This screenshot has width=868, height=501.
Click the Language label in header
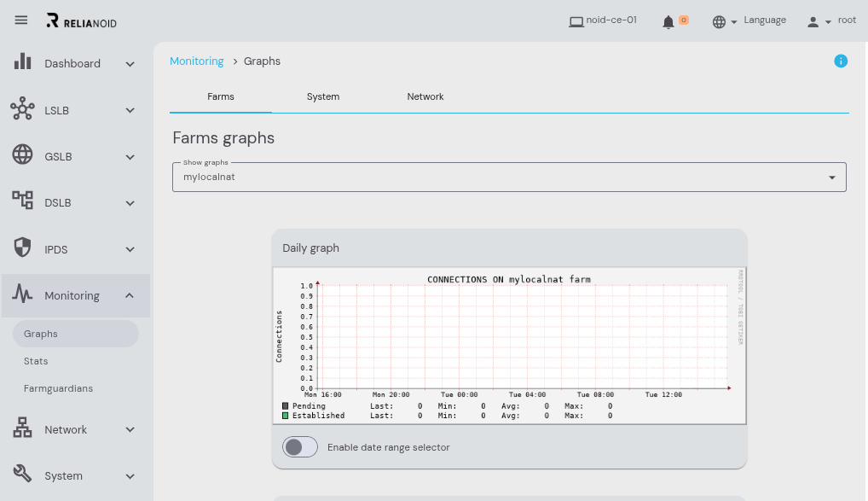pos(765,20)
